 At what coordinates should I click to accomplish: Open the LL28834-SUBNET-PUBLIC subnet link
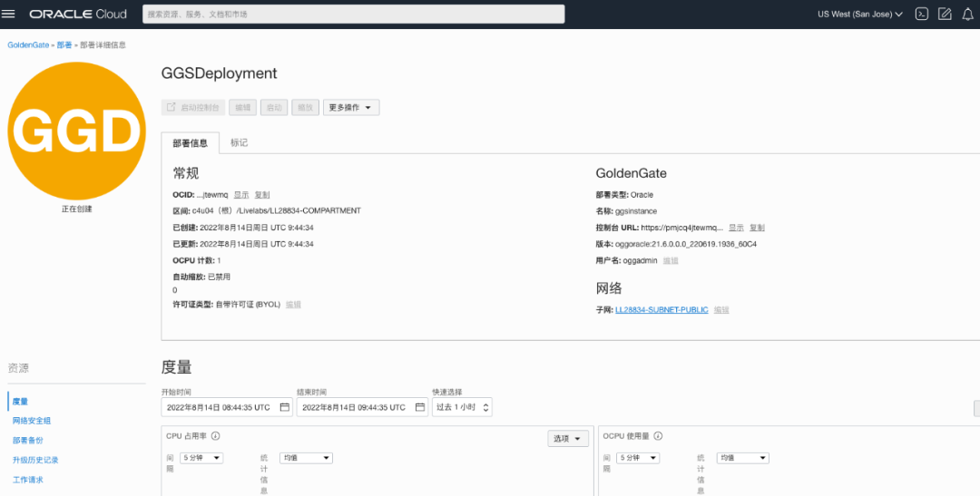[x=661, y=310]
